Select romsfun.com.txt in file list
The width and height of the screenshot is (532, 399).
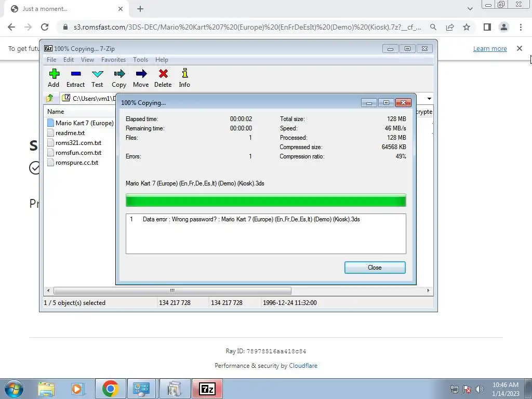(x=74, y=153)
